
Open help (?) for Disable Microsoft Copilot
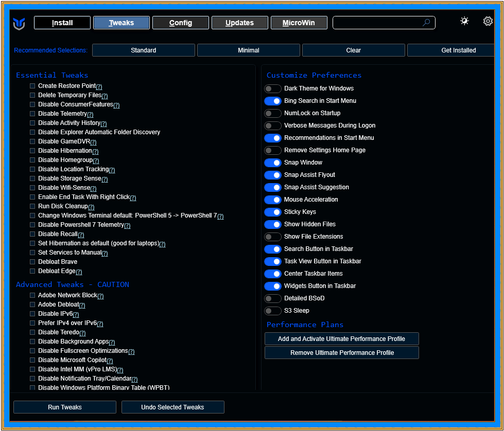tap(110, 361)
